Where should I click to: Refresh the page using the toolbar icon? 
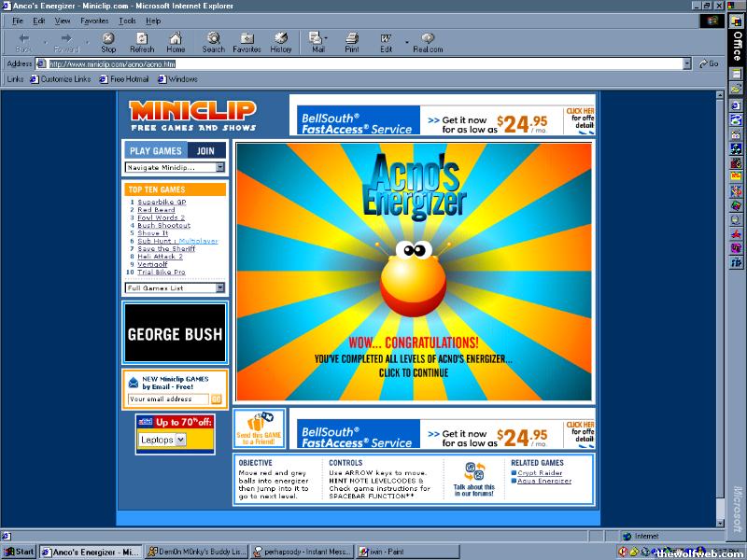pos(142,42)
